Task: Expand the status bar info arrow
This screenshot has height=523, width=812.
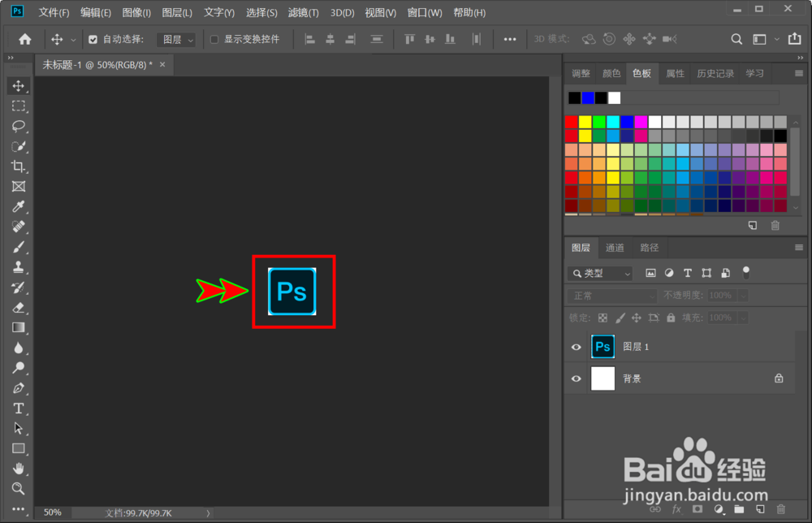Action: point(208,513)
